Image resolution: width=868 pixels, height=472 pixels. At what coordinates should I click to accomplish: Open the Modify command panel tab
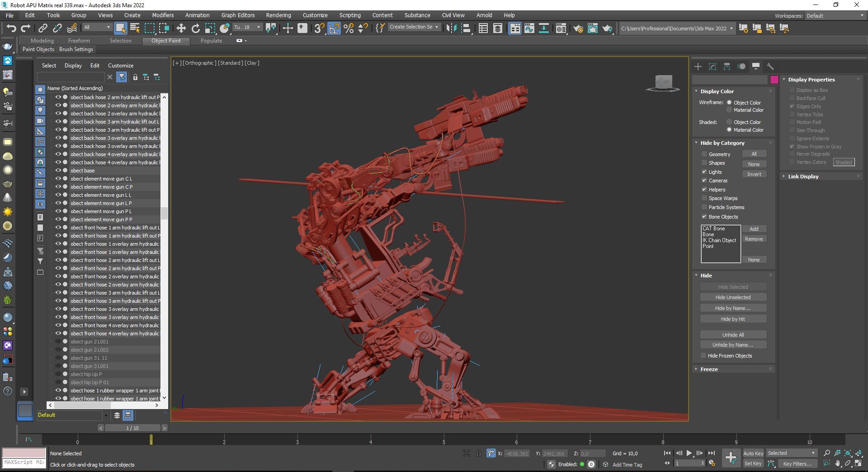[712, 67]
